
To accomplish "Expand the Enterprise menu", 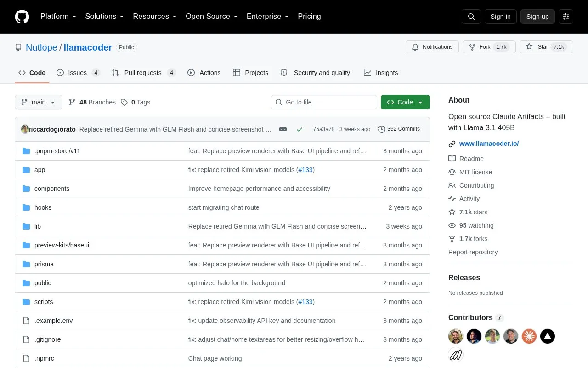I will pyautogui.click(x=268, y=17).
